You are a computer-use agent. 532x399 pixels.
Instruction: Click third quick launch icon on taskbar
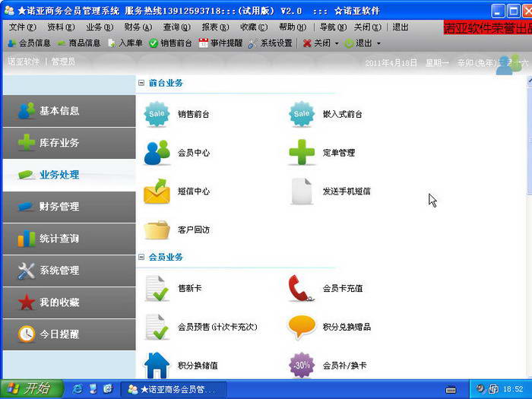tap(108, 389)
